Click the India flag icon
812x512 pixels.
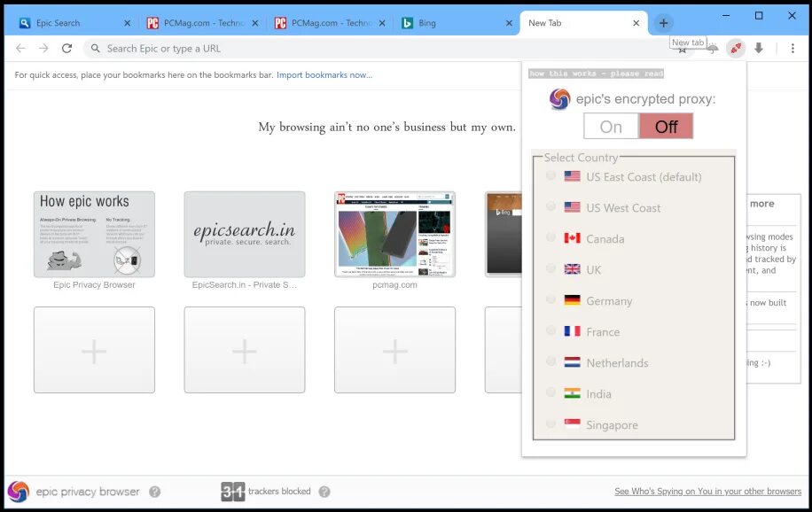click(x=573, y=393)
